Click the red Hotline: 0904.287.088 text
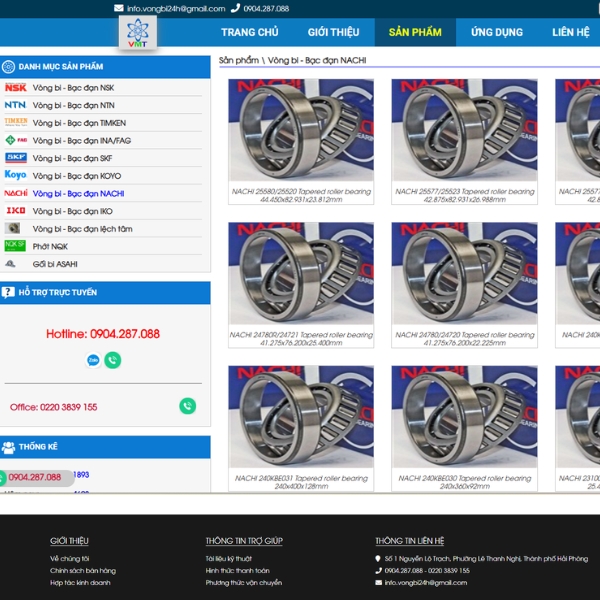 pos(103,334)
